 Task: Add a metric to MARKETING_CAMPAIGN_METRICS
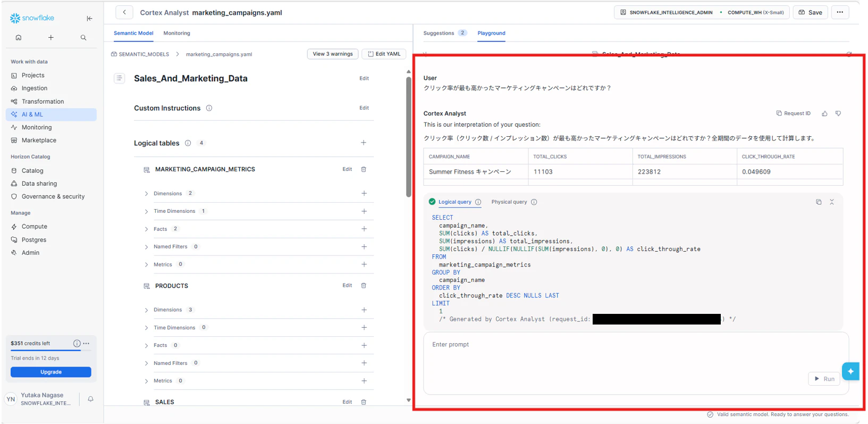point(364,264)
